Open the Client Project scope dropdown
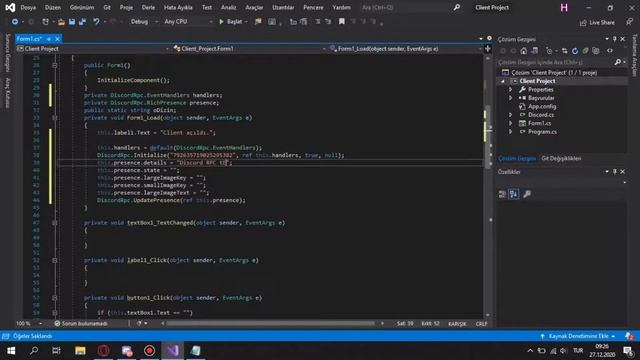 (x=93, y=49)
